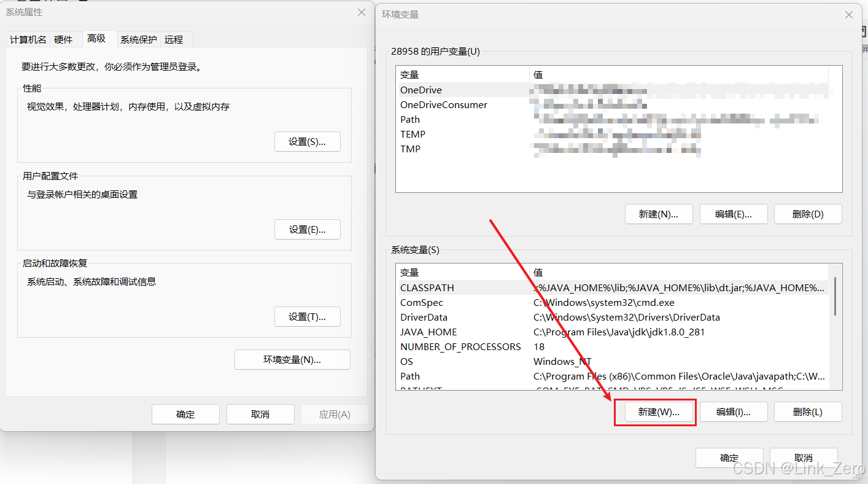
Task: Open 用户配置文件 settings via 设置(E)
Action: [x=307, y=229]
